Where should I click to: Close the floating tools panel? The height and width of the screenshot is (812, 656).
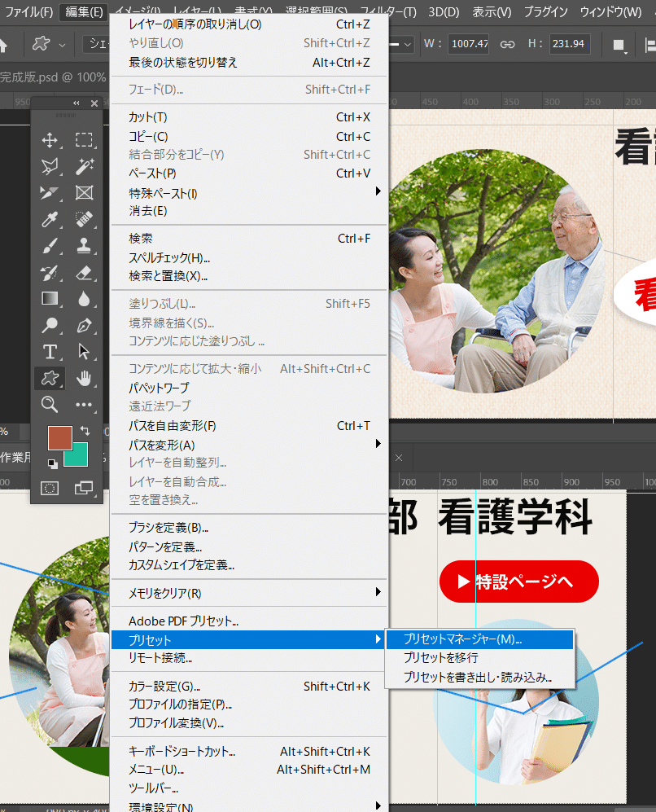[x=94, y=103]
